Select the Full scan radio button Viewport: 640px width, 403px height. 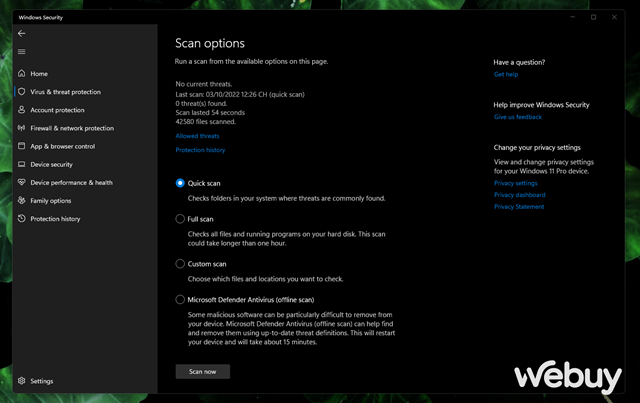point(180,219)
